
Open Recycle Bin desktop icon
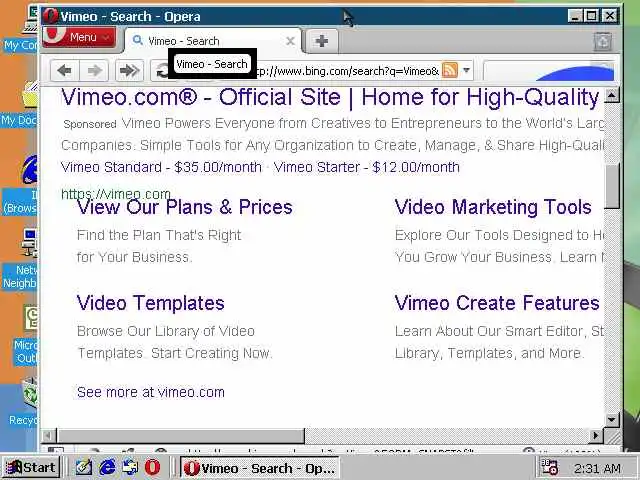(23, 402)
